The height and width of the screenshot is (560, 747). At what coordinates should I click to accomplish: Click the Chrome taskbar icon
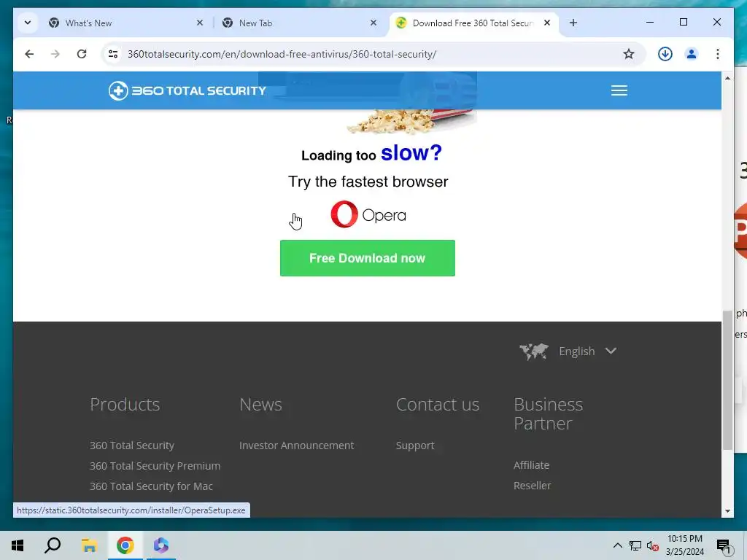[x=125, y=545]
